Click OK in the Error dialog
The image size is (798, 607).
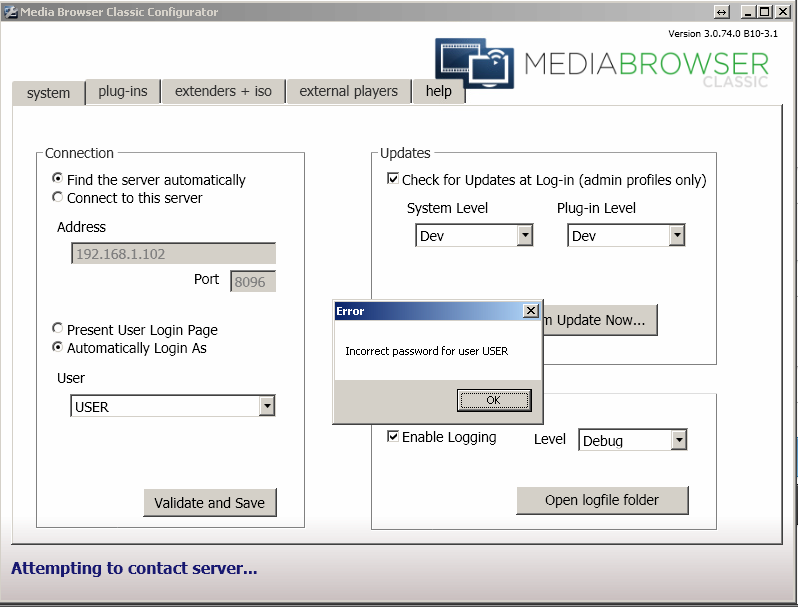494,400
